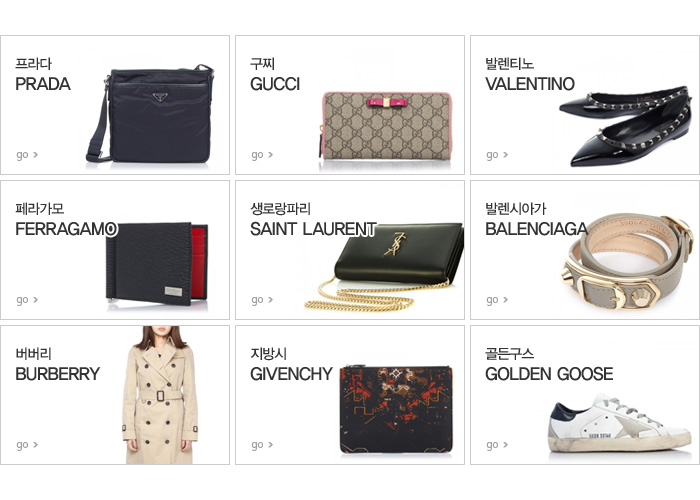
Task: Select the Gucci monogram wallet image
Action: [385, 125]
